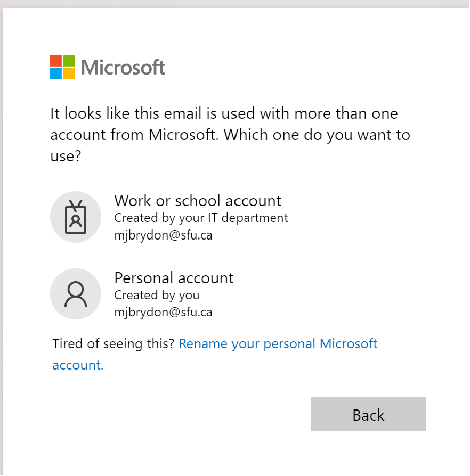
Task: Select the personal account person icon
Action: tap(76, 294)
